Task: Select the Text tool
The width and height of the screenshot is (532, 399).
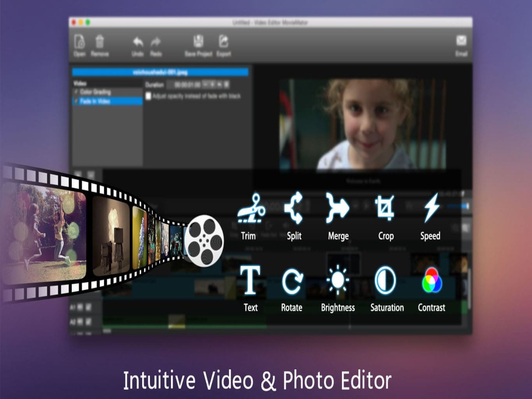Action: (x=249, y=280)
